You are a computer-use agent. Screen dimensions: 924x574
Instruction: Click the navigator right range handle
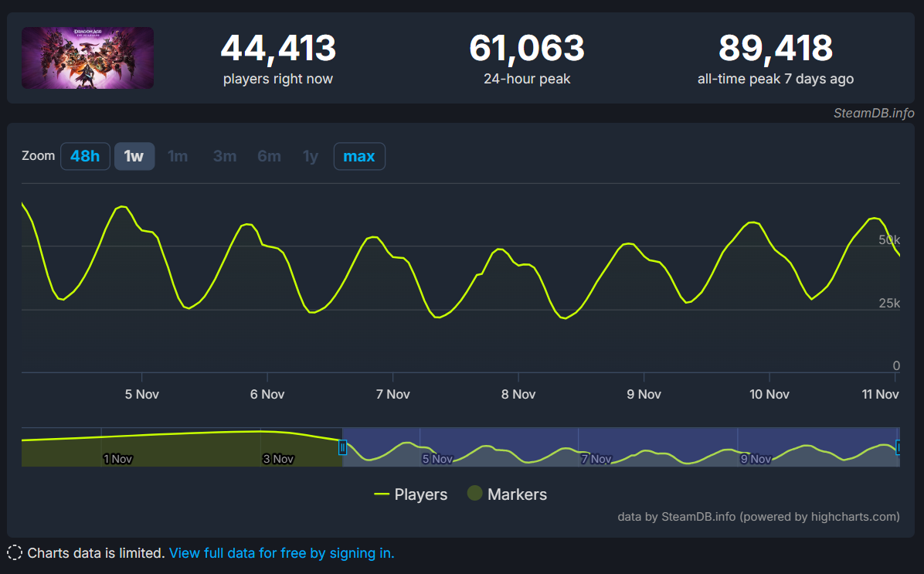tap(898, 448)
